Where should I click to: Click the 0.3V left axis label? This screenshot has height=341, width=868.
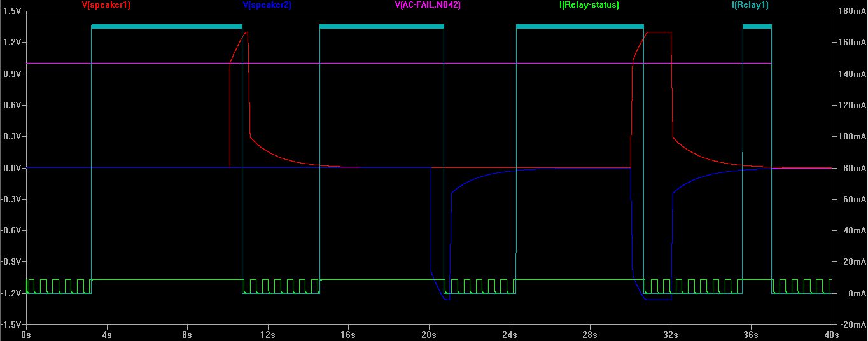tap(12, 136)
